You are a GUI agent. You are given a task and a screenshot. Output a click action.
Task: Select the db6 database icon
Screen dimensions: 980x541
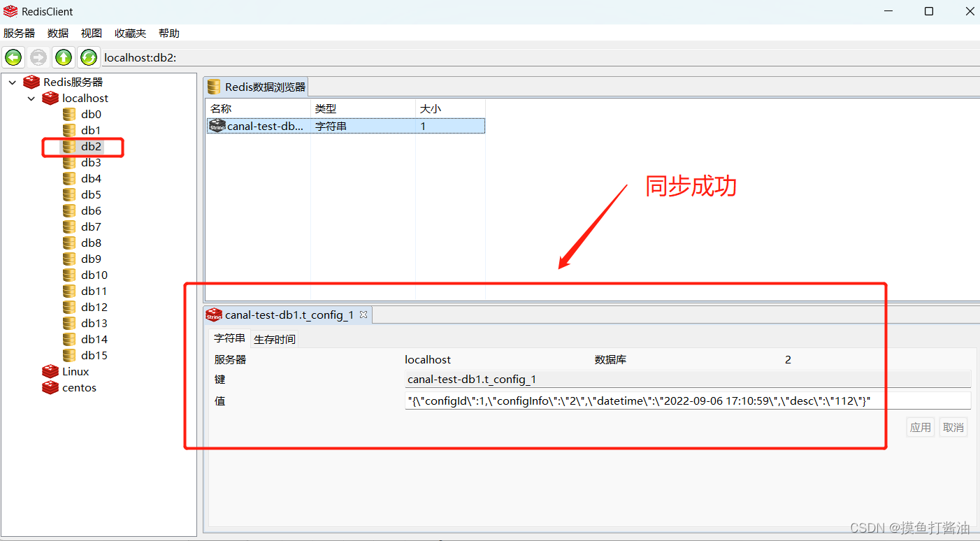[69, 210]
